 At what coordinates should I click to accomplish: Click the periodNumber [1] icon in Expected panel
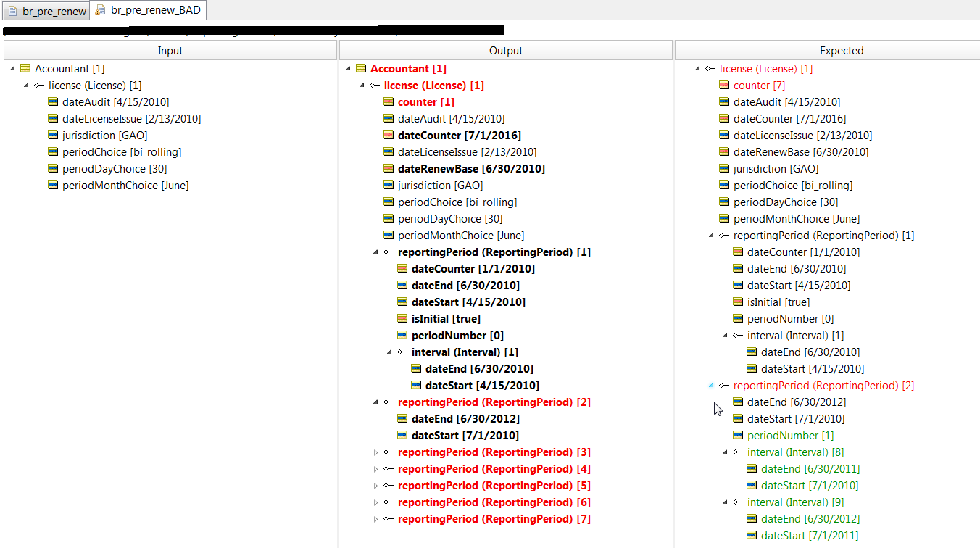(x=738, y=436)
